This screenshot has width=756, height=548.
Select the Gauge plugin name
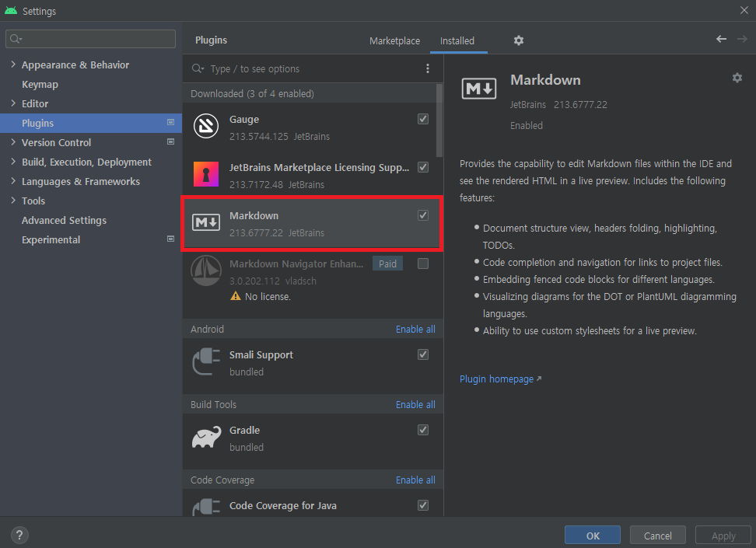[x=244, y=119]
